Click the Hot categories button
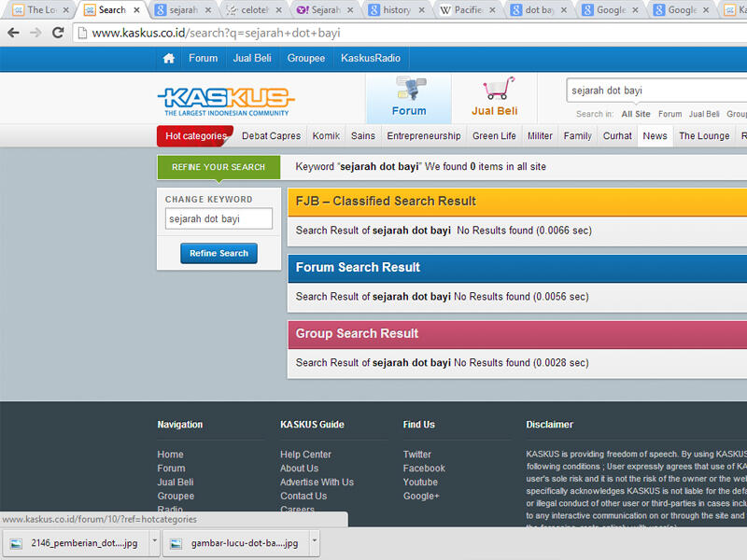747x560 pixels. 195,136
